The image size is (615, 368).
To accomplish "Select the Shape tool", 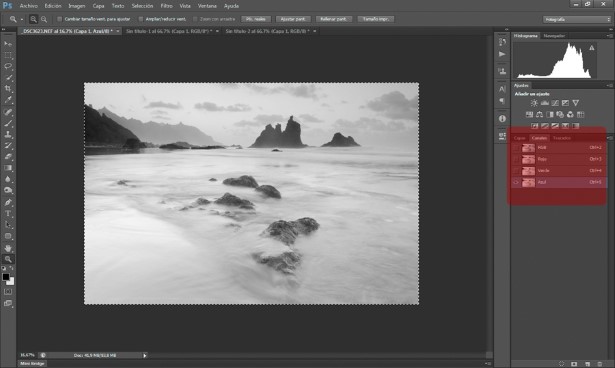I will click(8, 236).
